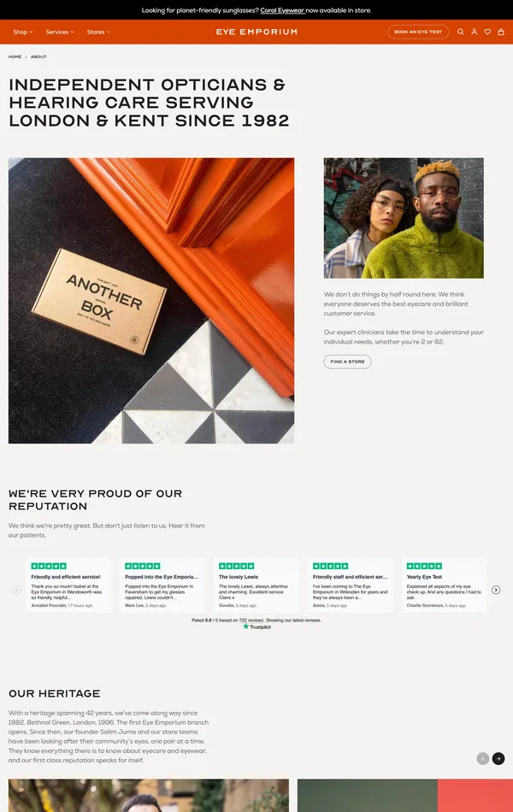Follow the Coral Eyewear banner link
This screenshot has width=513, height=812.
click(282, 10)
